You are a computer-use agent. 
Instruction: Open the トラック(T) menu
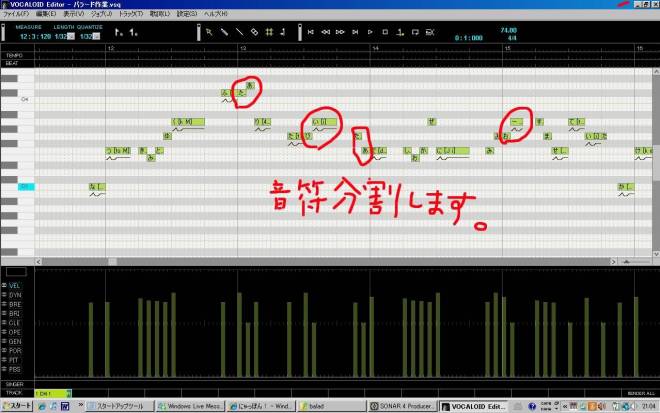pos(131,14)
